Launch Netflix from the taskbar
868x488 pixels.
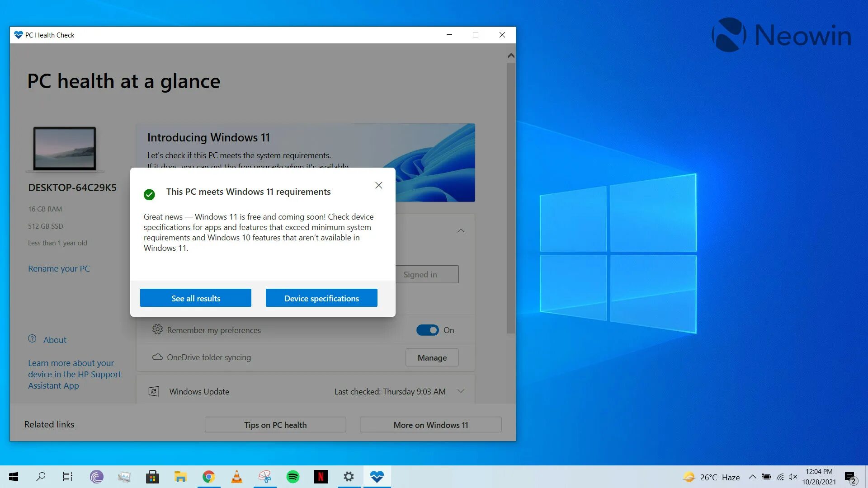pyautogui.click(x=321, y=477)
